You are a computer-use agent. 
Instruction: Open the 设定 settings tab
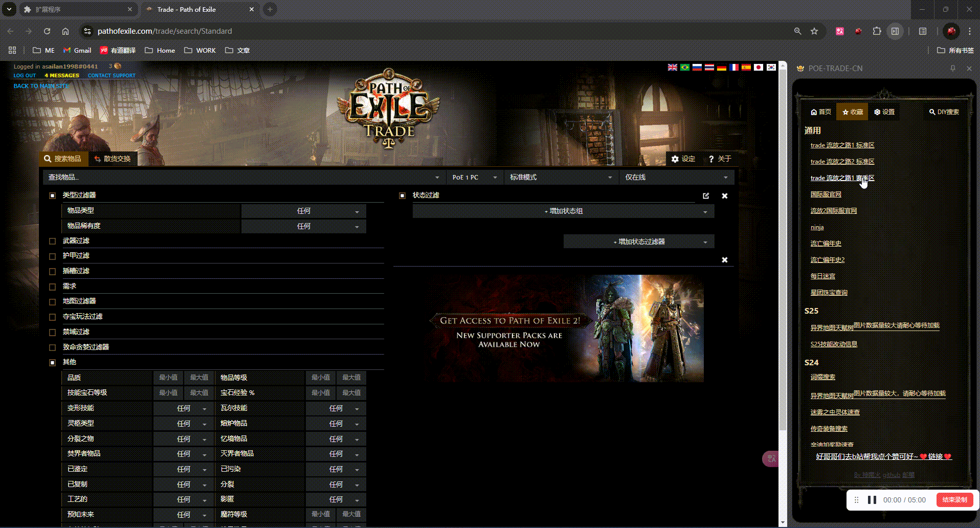[683, 159]
